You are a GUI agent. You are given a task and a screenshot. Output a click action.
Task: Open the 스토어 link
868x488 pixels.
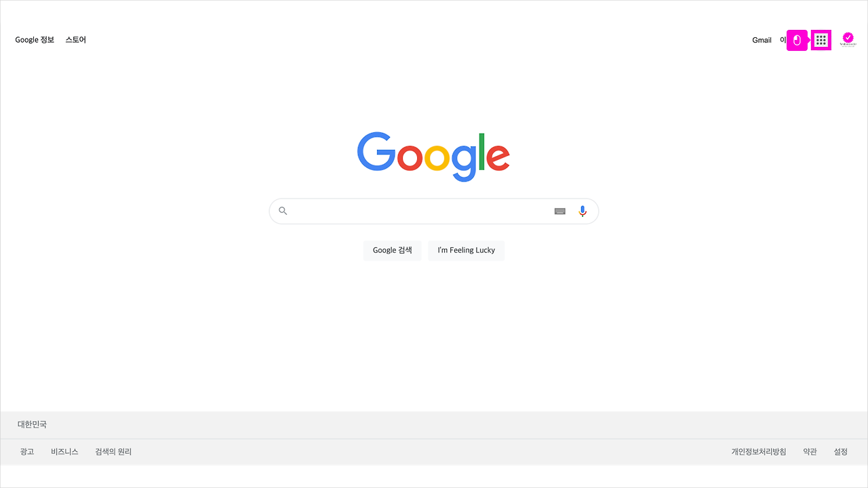[x=76, y=40]
